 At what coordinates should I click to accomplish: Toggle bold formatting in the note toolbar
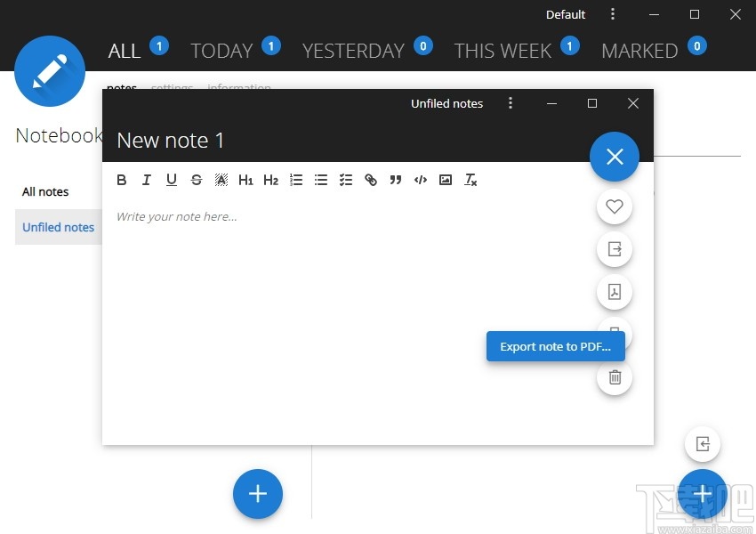[122, 180]
